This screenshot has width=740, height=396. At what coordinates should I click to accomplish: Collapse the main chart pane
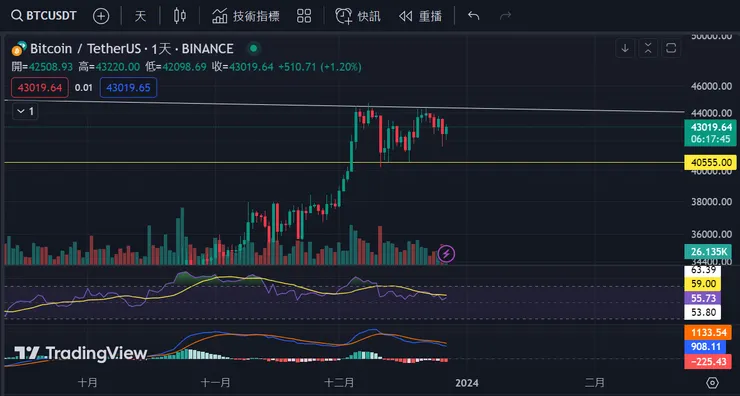pyautogui.click(x=648, y=48)
